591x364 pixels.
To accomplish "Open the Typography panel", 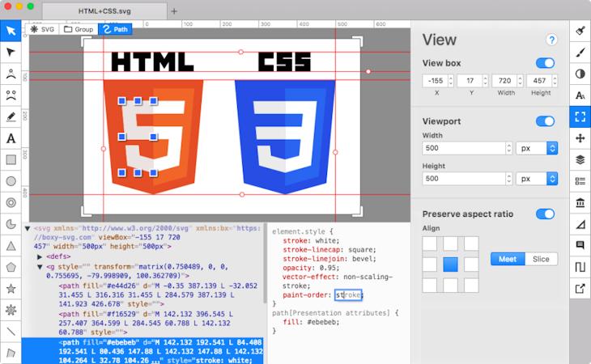I will [580, 95].
